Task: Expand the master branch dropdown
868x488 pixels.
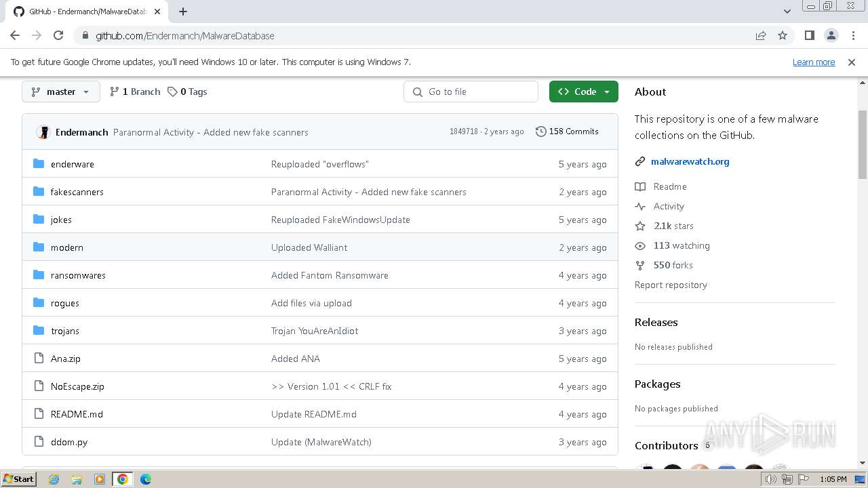Action: (61, 91)
